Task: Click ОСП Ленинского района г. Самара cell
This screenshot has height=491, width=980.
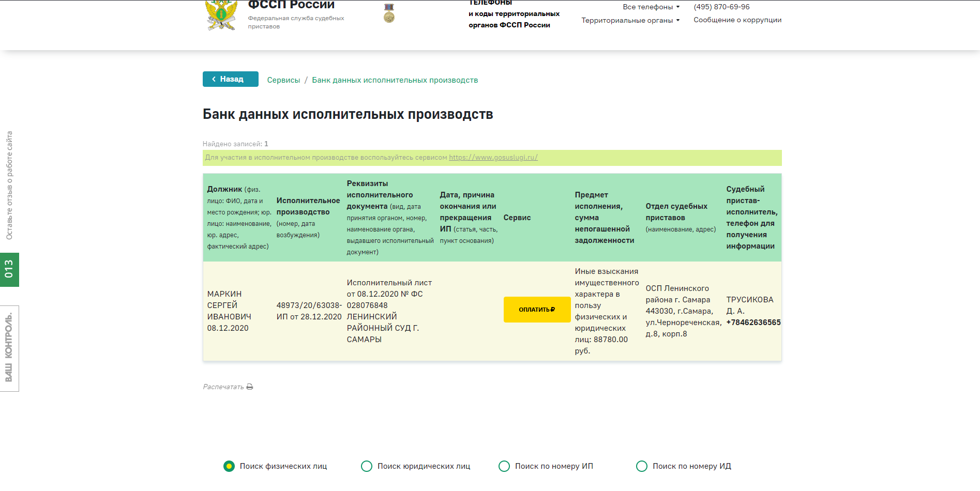Action: [683, 311]
